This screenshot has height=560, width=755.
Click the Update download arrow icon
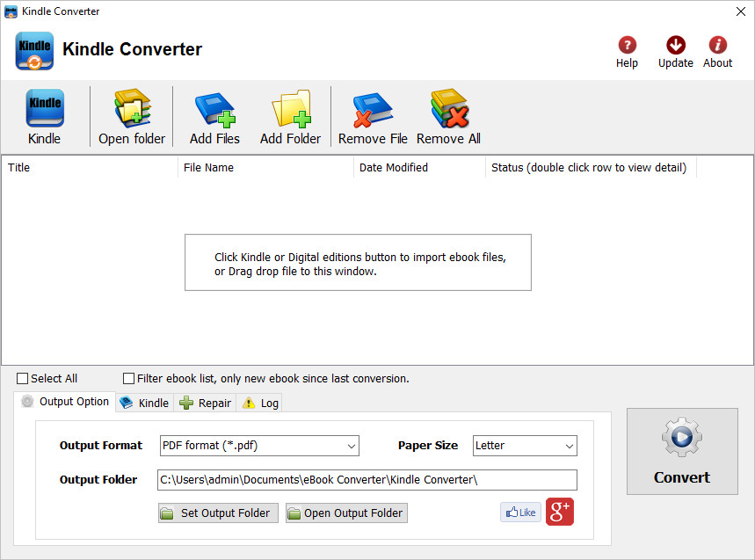676,45
